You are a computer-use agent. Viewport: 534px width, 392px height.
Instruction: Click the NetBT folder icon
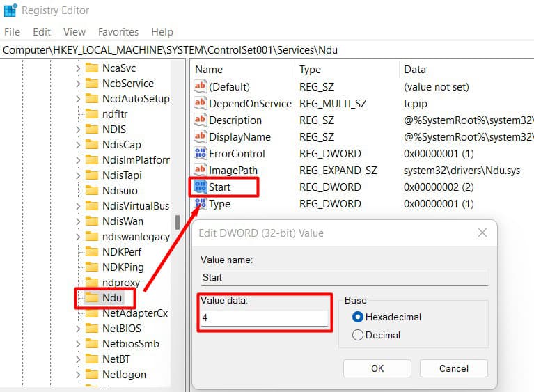tap(92, 359)
